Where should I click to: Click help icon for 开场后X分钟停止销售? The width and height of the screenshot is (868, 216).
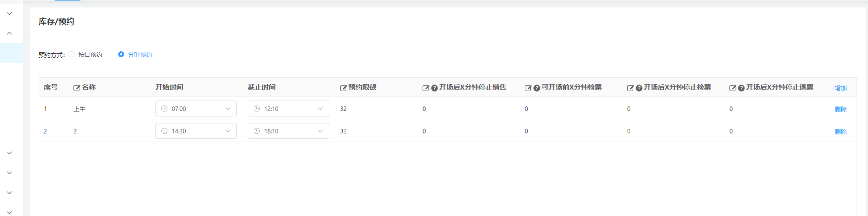click(434, 88)
